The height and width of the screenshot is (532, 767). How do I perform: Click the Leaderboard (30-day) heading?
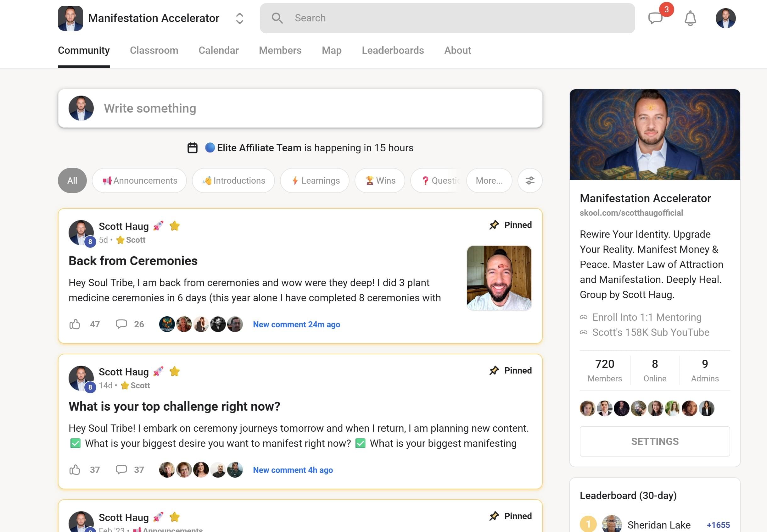[628, 496]
